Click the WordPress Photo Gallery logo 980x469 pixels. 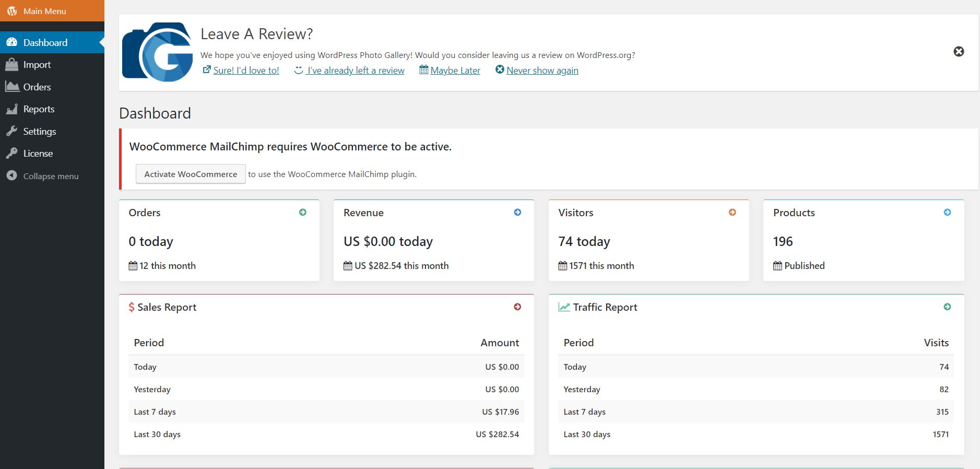157,52
